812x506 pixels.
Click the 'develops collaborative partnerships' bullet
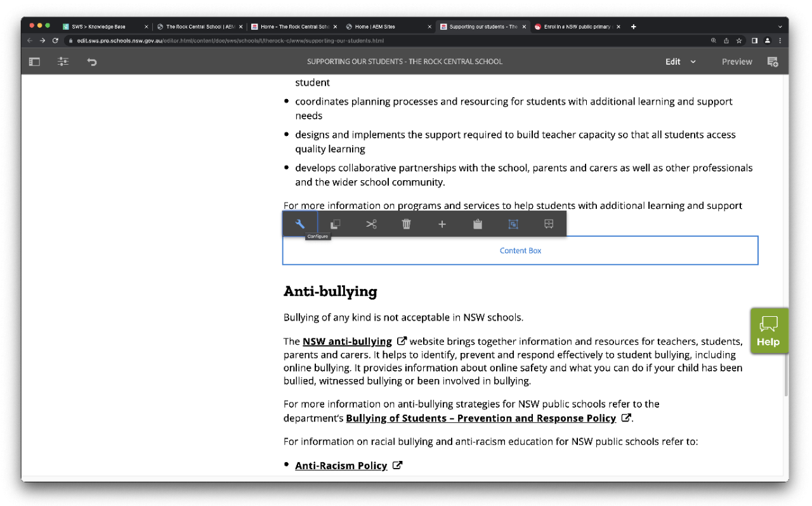click(524, 175)
